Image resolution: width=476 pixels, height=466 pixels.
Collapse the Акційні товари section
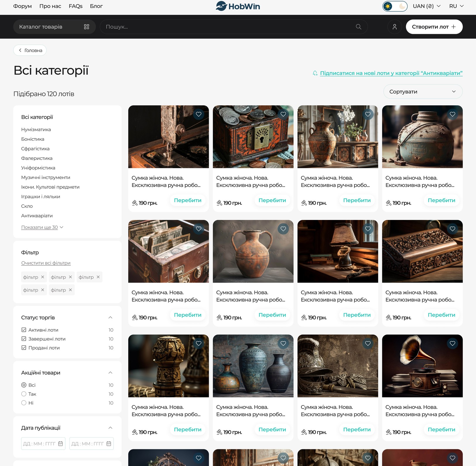[x=110, y=373]
